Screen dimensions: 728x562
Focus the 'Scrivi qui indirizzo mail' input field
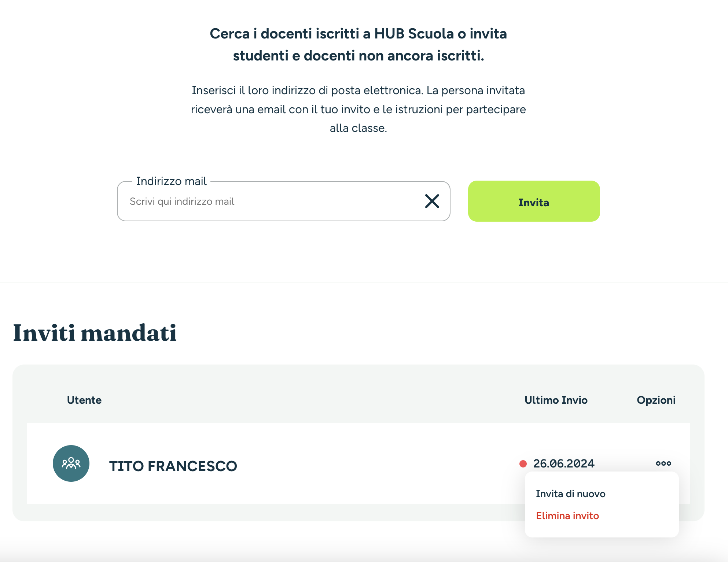pyautogui.click(x=271, y=201)
